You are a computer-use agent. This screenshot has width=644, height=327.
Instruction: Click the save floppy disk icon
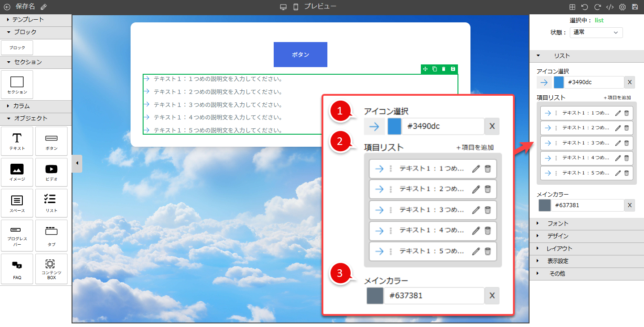[635, 7]
